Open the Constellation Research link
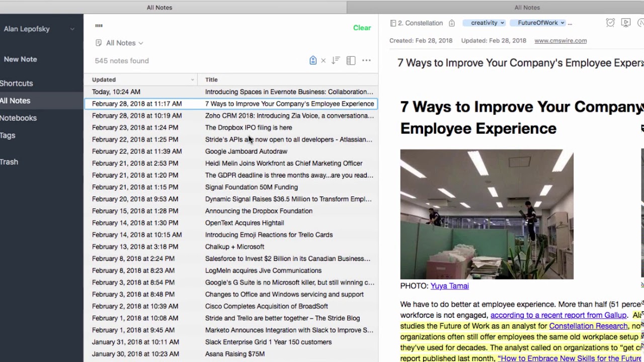This screenshot has width=644, height=362. (x=588, y=326)
